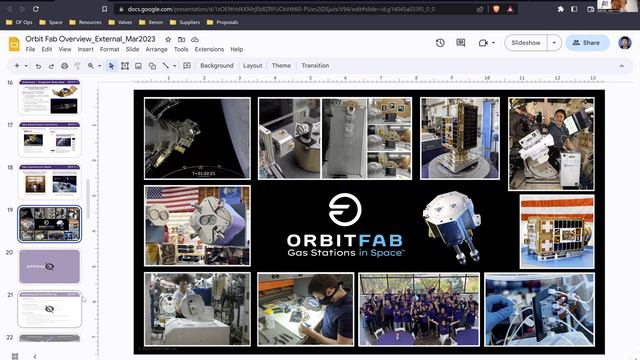This screenshot has height=360, width=640.
Task: Open the Brave shields icon
Action: (x=496, y=9)
